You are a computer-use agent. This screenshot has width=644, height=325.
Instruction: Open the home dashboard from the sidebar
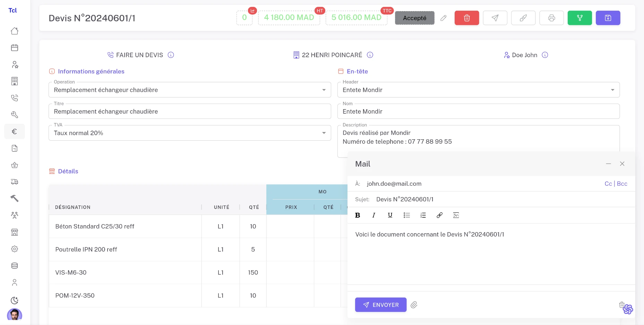tap(14, 31)
